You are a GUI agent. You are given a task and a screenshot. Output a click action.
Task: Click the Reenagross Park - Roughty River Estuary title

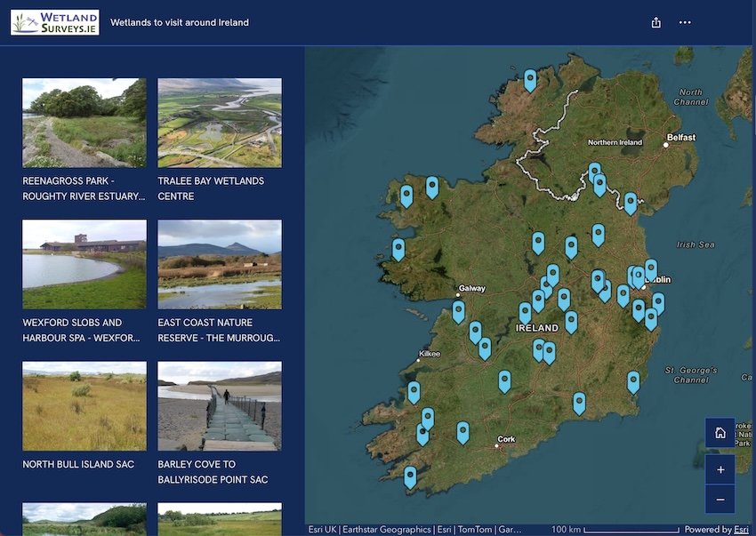tap(84, 188)
